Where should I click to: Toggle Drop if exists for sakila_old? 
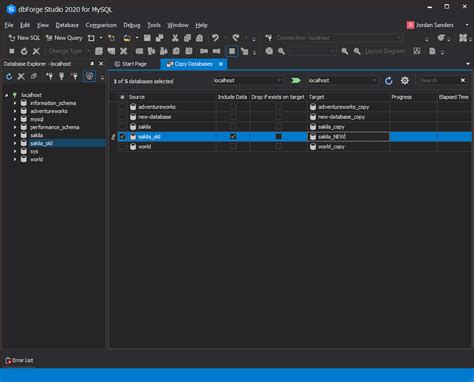coord(279,137)
